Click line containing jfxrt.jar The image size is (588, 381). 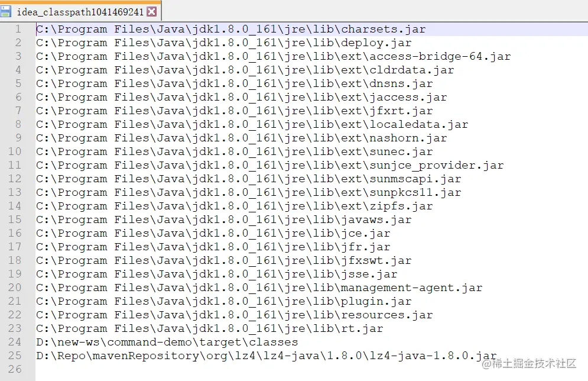pos(235,111)
